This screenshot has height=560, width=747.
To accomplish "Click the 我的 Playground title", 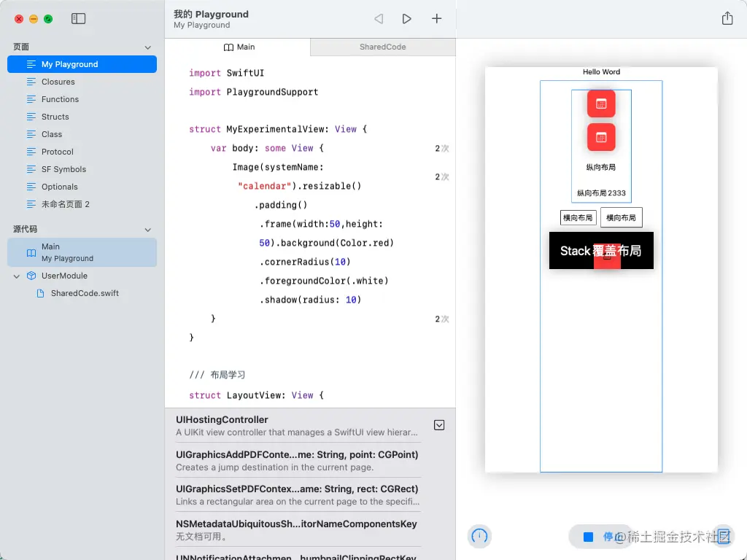I will point(211,15).
